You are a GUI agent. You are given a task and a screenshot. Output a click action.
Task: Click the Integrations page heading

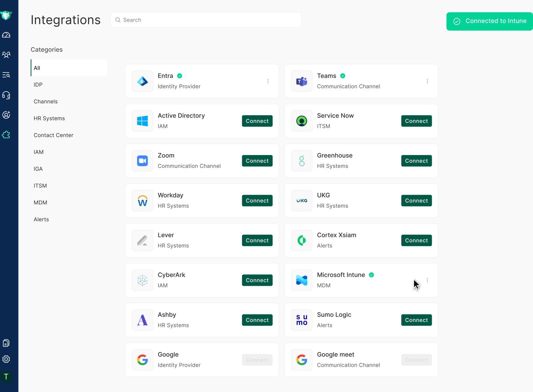pos(66,20)
